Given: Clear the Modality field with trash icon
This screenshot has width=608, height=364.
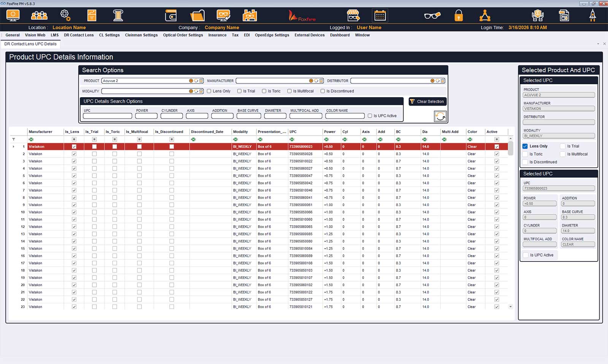Looking at the screenshot, I should (201, 91).
